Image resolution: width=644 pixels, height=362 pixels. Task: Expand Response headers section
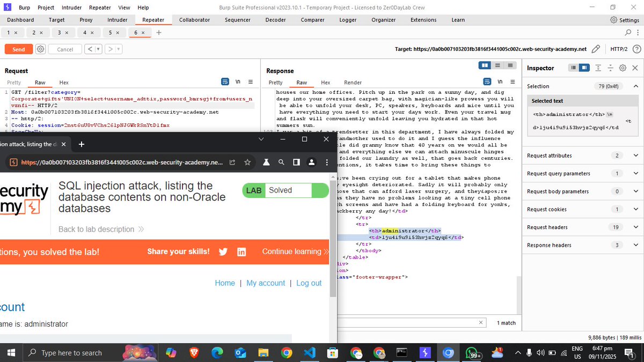click(x=636, y=246)
